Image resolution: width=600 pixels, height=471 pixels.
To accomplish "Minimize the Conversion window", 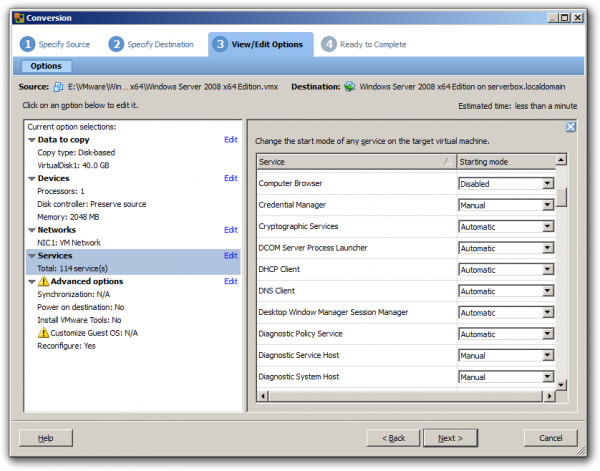I will (x=554, y=18).
